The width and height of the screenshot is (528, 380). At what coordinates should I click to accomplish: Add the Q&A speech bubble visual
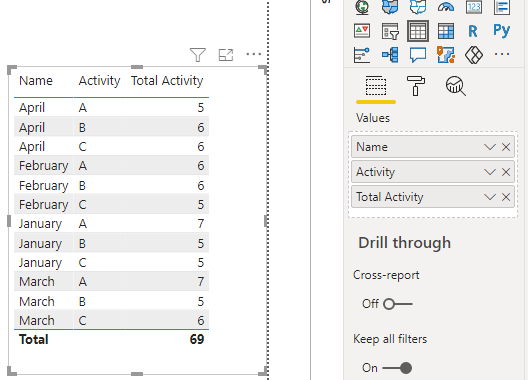[418, 55]
